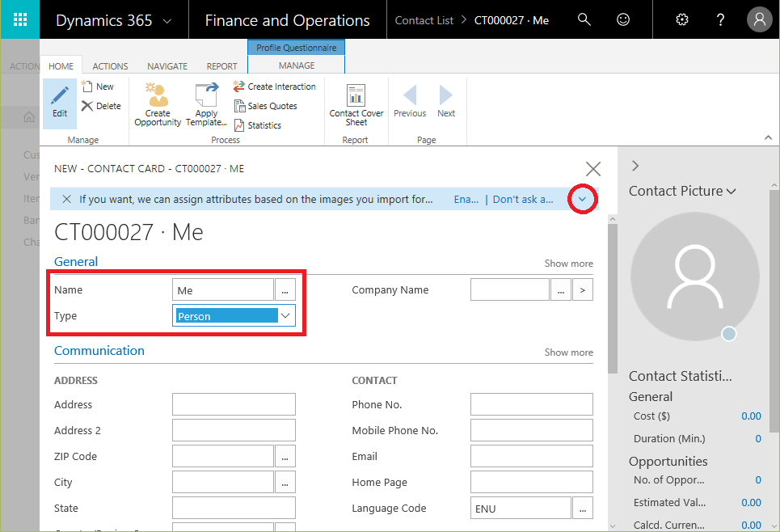Click the Company Name input field

[x=510, y=289]
